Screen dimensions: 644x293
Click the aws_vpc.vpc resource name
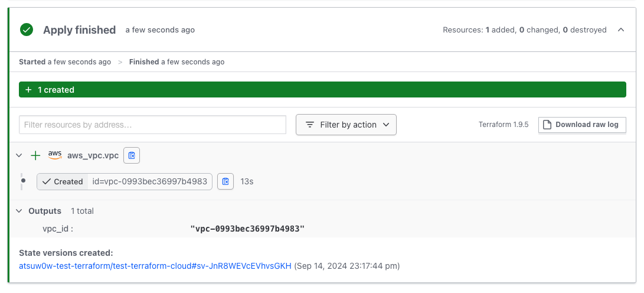(x=93, y=155)
